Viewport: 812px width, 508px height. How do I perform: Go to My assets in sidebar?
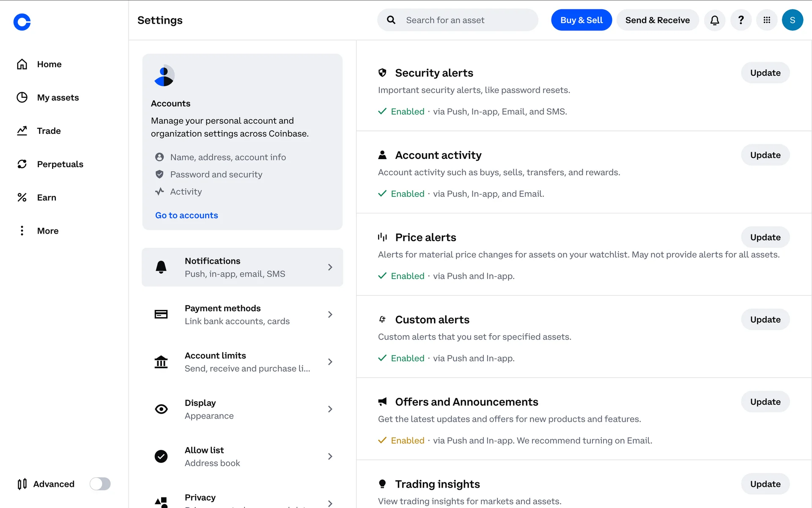tap(58, 97)
